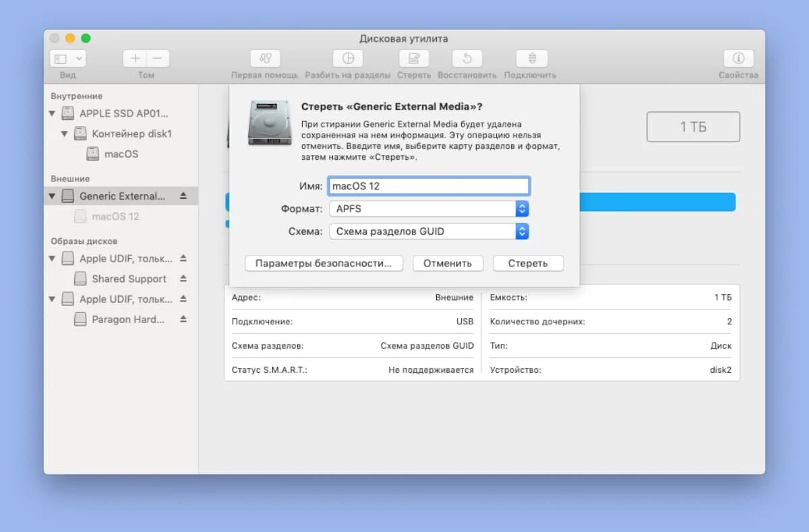The width and height of the screenshot is (809, 532).
Task: Collapse the Apple UDIF above Paragon Hard
Action: click(52, 299)
